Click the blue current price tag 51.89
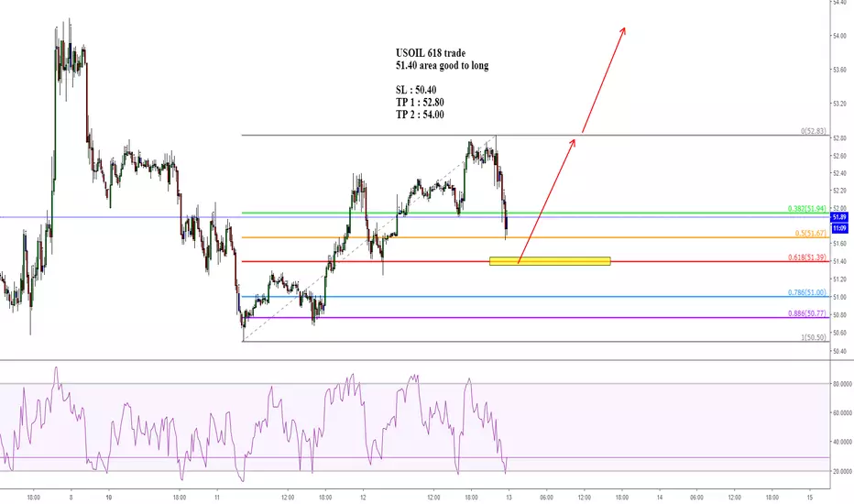The image size is (854, 504). tap(839, 217)
